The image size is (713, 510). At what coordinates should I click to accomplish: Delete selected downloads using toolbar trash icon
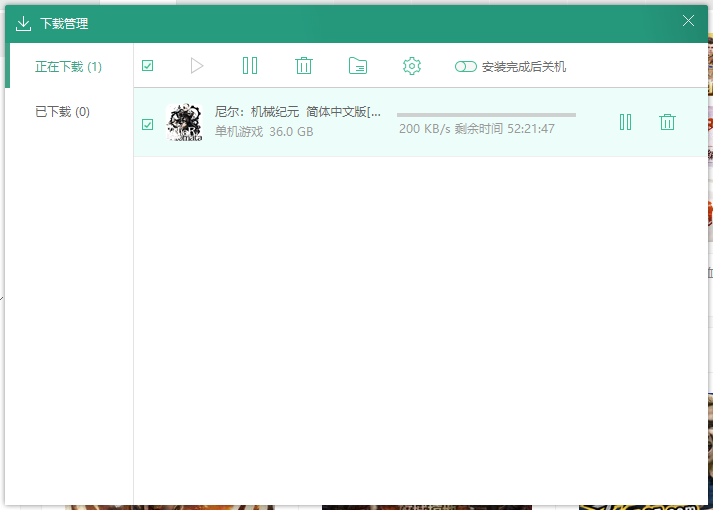coord(304,66)
